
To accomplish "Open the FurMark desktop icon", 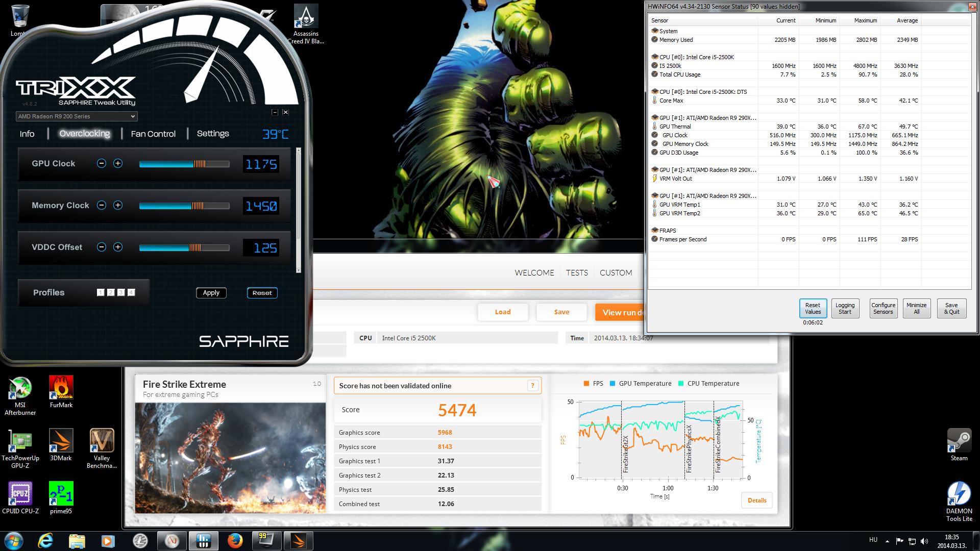I will [x=61, y=392].
